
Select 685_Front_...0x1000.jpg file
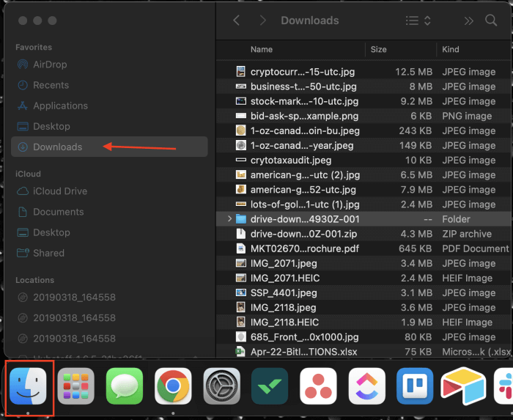[x=363, y=336]
